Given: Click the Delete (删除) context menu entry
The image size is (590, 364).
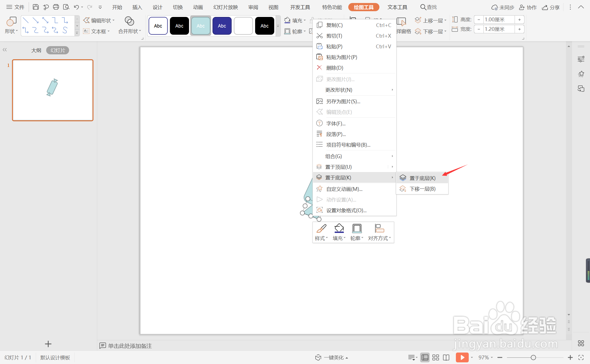Looking at the screenshot, I should click(335, 68).
